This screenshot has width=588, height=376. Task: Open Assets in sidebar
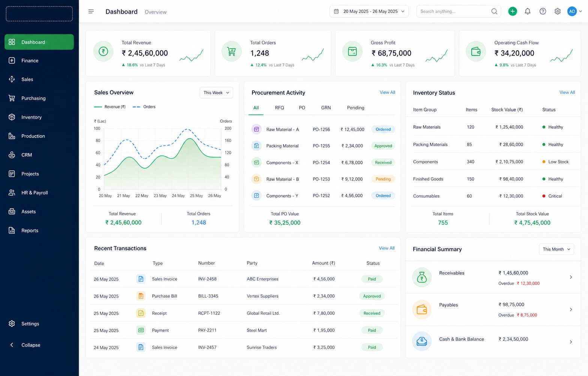tap(39, 212)
